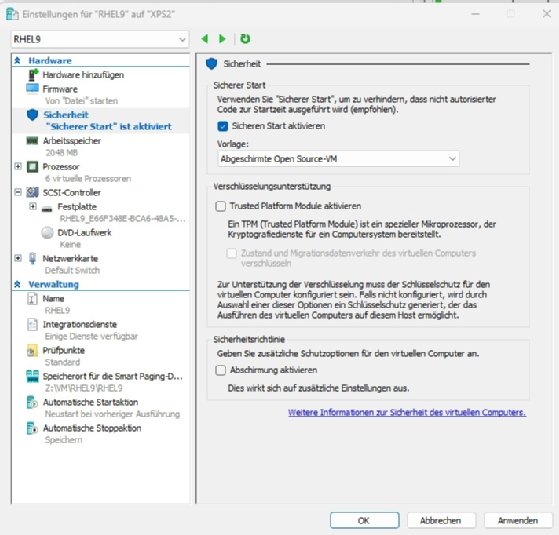Tick the Zustand und Migrationsdatenverkehr verschlüsseln checkbox

232,253
